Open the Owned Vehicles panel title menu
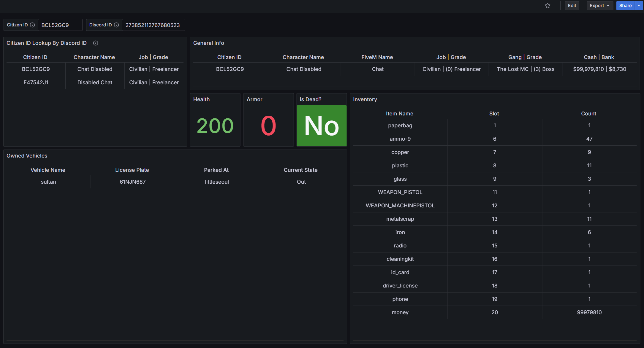This screenshot has height=348, width=644. (x=27, y=155)
